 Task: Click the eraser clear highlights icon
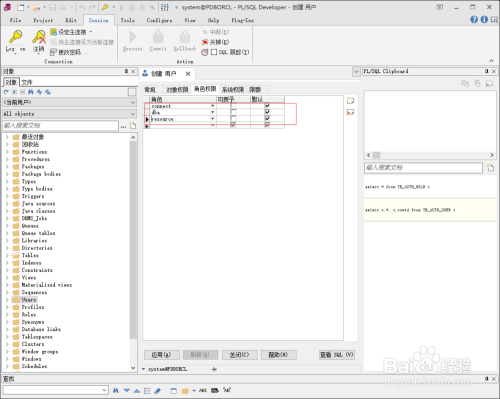coord(158,390)
